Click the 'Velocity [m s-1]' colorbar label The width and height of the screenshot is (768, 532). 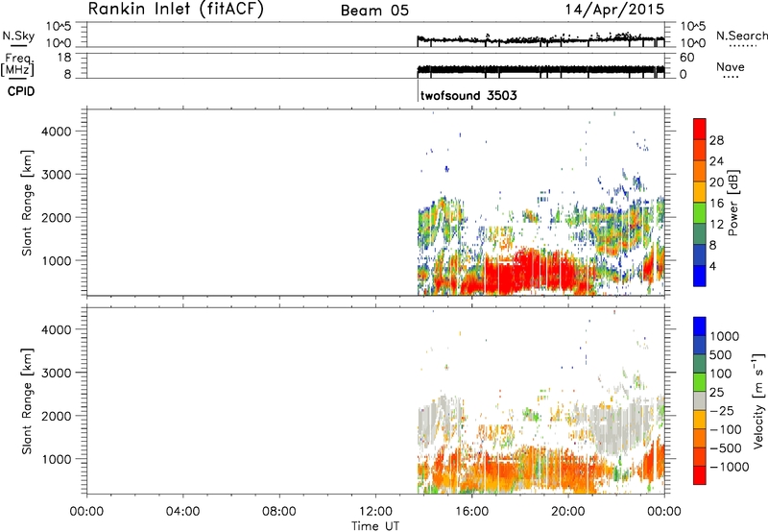[758, 400]
